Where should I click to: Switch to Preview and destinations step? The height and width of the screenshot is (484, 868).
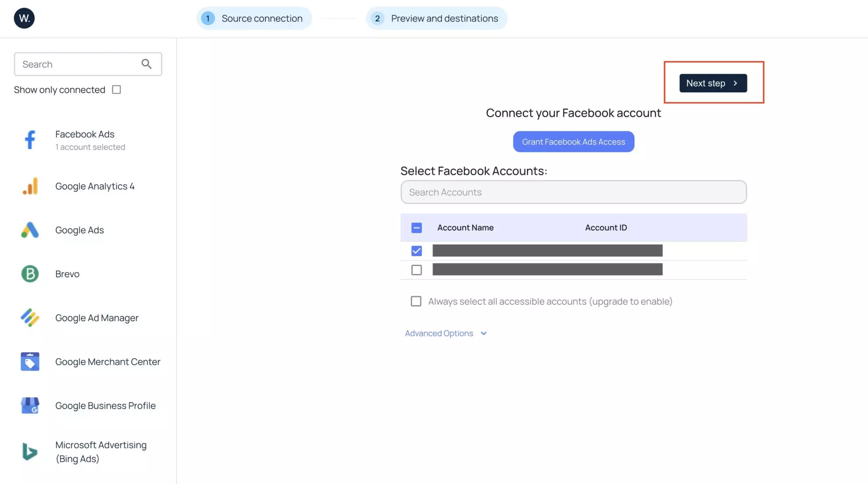437,18
